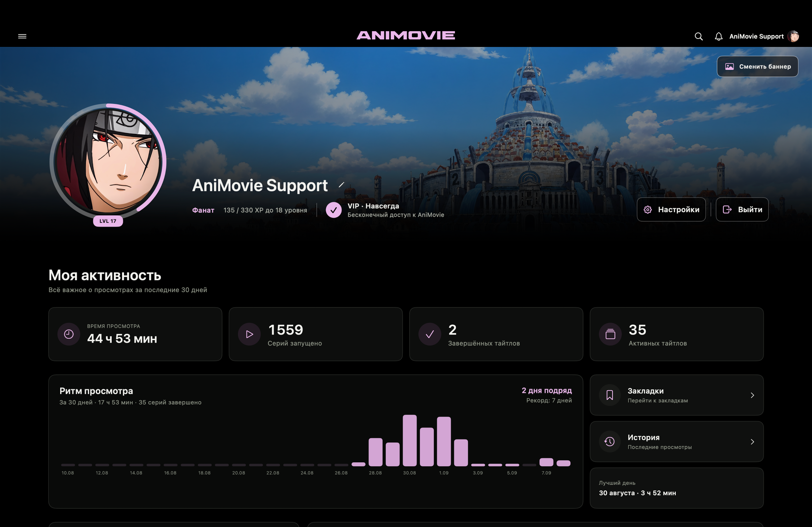Click the "Моя активность" section heading
The height and width of the screenshot is (527, 812).
(105, 275)
